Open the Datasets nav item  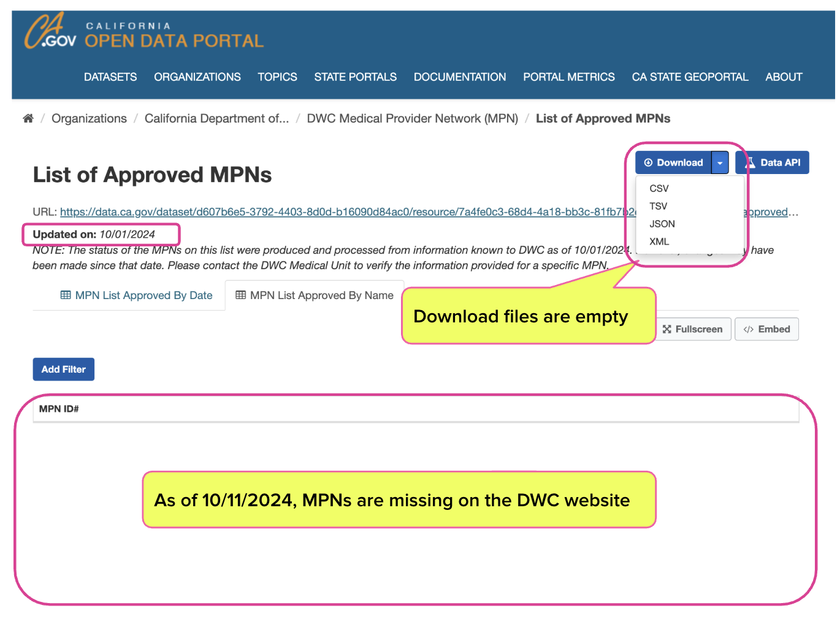pos(110,77)
